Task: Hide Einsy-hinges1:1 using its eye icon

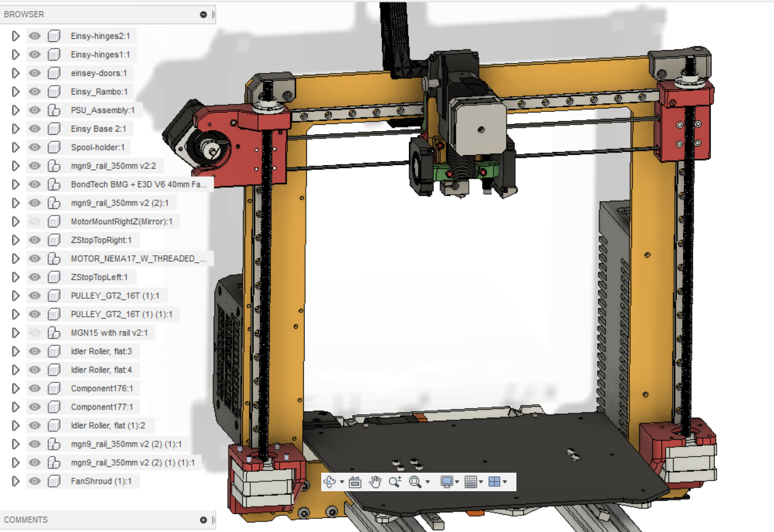Action: [35, 54]
